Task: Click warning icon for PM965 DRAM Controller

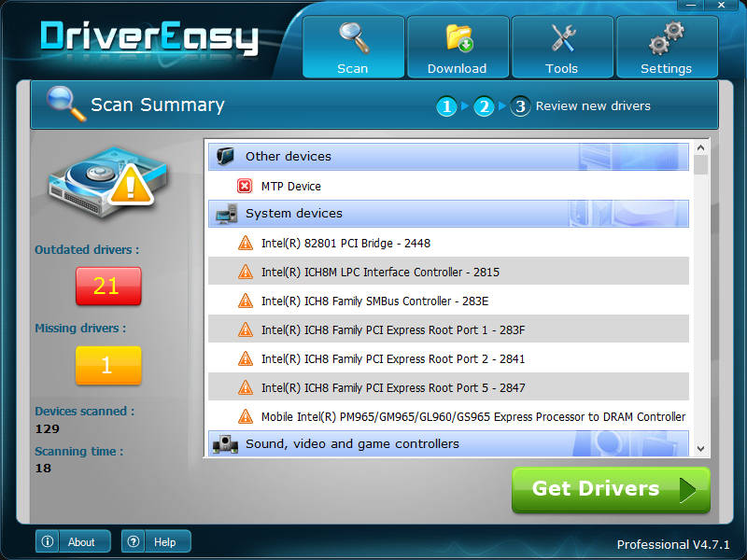Action: [x=246, y=416]
